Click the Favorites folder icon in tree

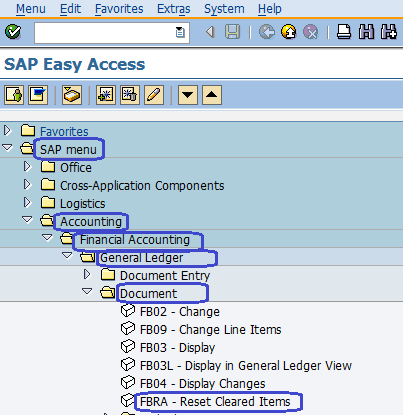(x=28, y=130)
